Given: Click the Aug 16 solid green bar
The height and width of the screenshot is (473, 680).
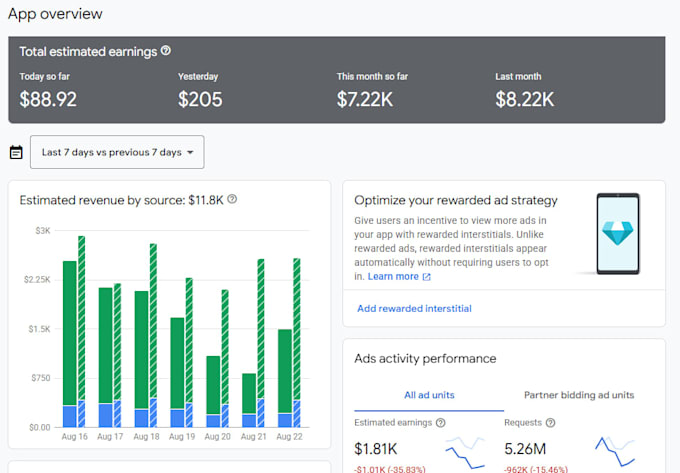Looking at the screenshot, I should [70, 333].
